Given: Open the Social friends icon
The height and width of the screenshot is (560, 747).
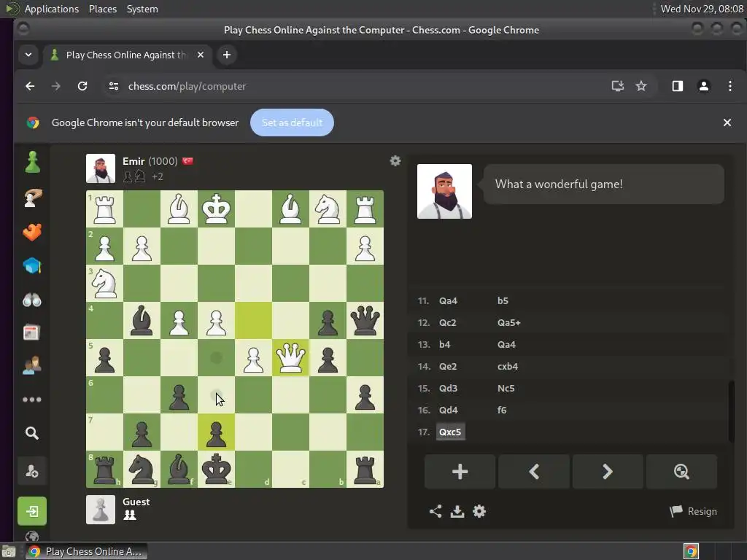Looking at the screenshot, I should tap(32, 365).
